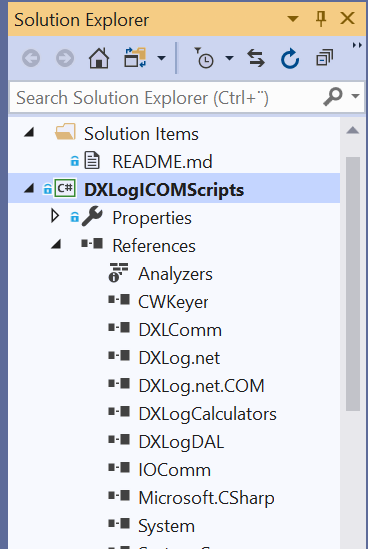This screenshot has height=549, width=368.
Task: Open the dropdown next to the views icon
Action: pos(161,58)
